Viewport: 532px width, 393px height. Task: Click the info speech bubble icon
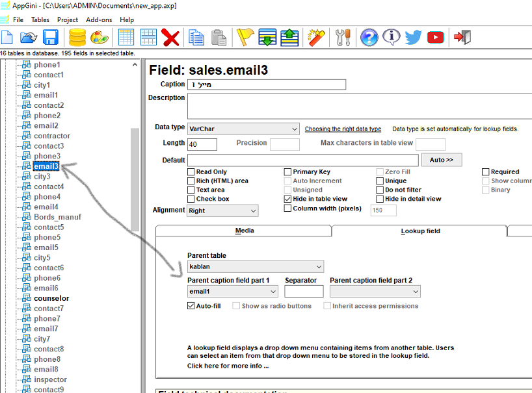(392, 37)
